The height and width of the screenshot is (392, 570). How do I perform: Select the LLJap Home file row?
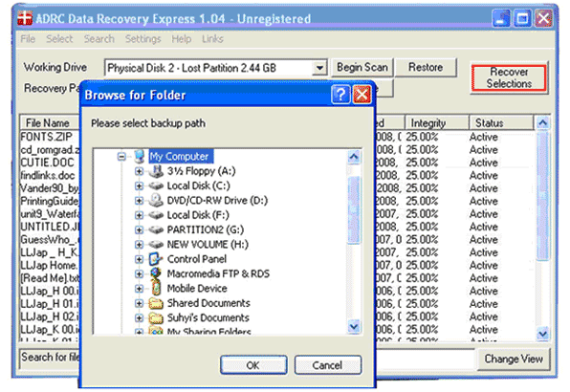(50, 265)
